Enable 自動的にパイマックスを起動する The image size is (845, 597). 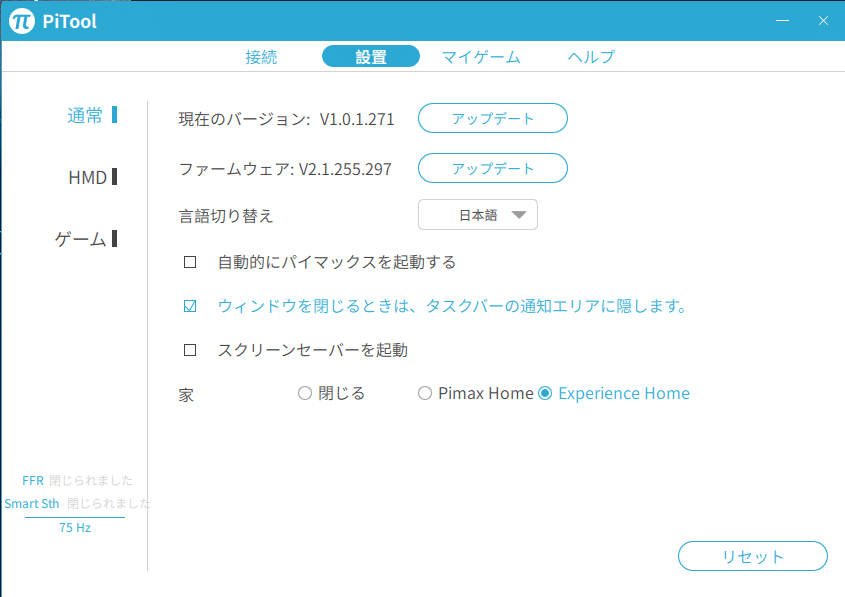[189, 261]
